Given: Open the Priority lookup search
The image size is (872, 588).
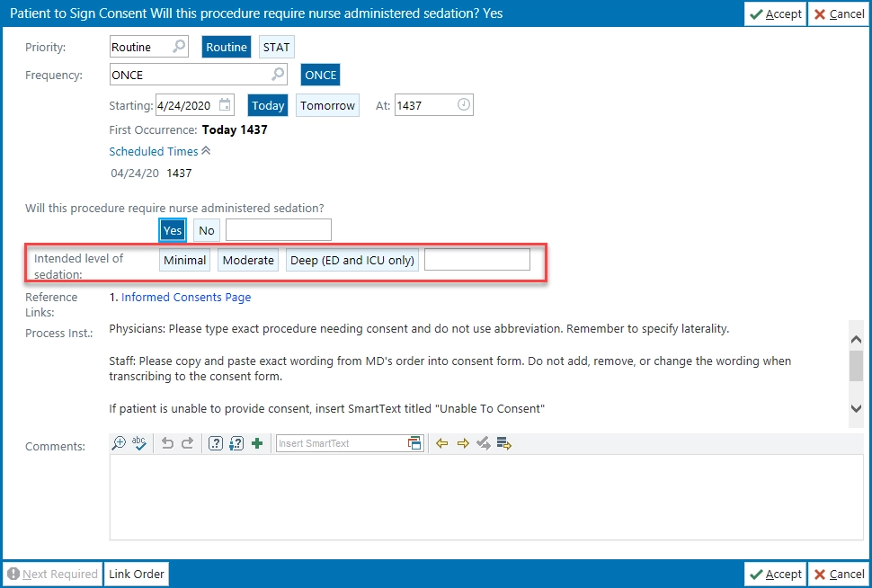Looking at the screenshot, I should (x=180, y=47).
